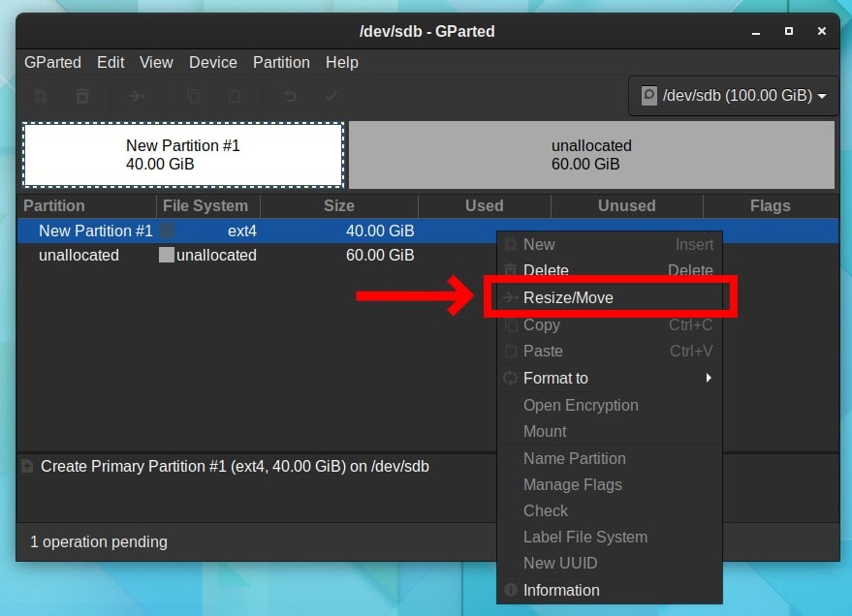Click Manage Flags in the context menu
Screen dimensions: 852x616
coord(610,484)
